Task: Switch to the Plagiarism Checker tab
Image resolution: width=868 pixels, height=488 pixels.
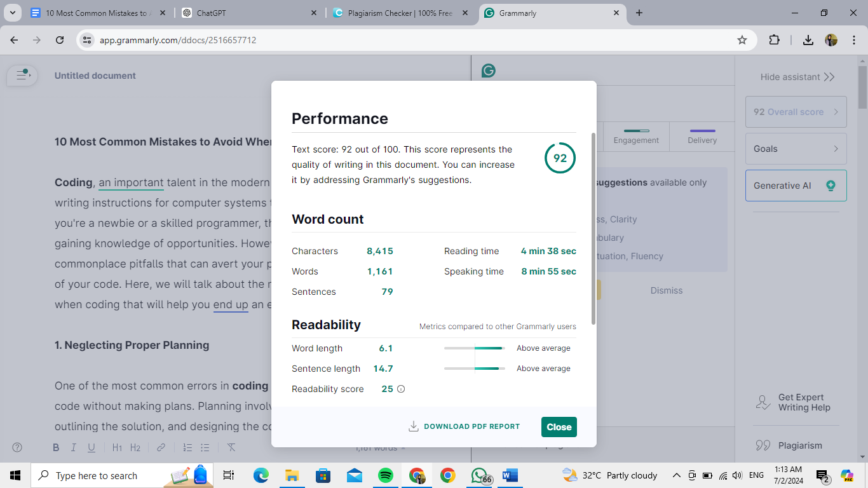Action: click(400, 13)
